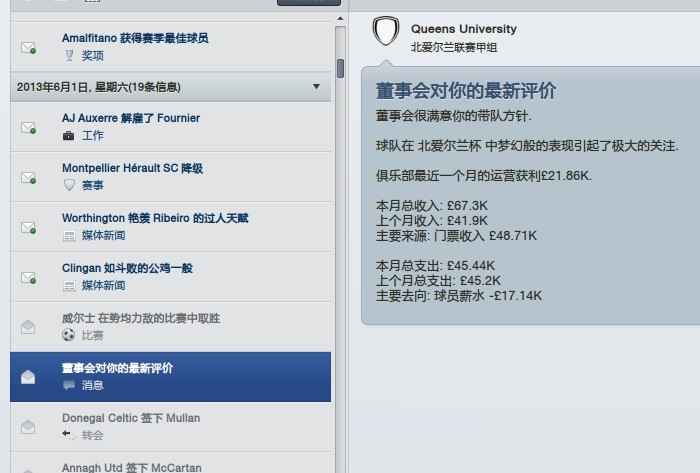Click unread envelope icon beside AJ Auxerre message
Screen dimensions: 700x473
29,128
